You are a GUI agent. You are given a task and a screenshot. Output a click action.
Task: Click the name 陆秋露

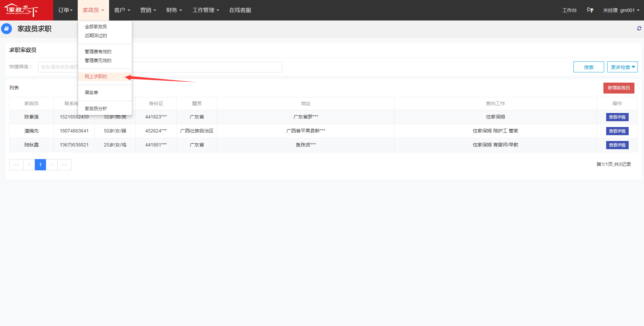(31, 145)
